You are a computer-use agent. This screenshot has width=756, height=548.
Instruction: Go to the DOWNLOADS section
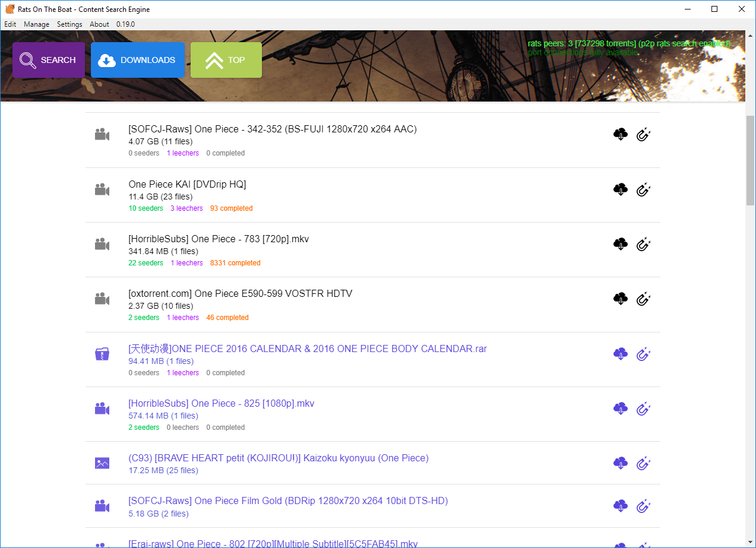(x=138, y=60)
